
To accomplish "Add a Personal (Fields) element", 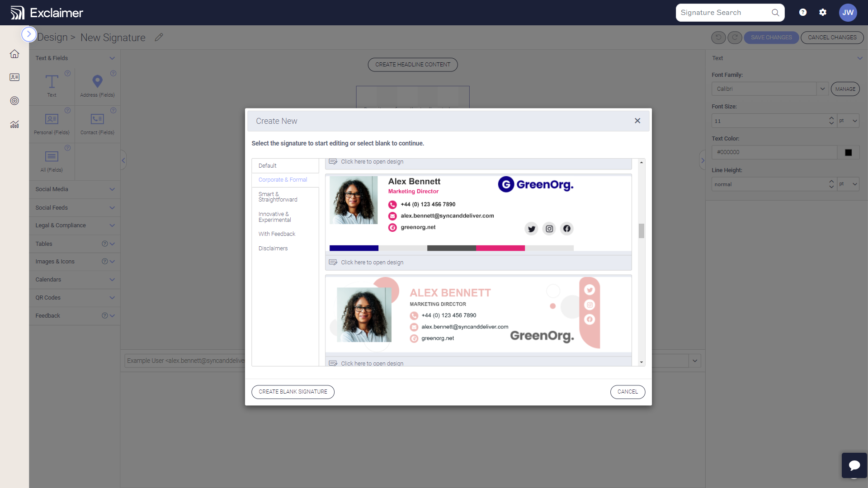I will [52, 122].
